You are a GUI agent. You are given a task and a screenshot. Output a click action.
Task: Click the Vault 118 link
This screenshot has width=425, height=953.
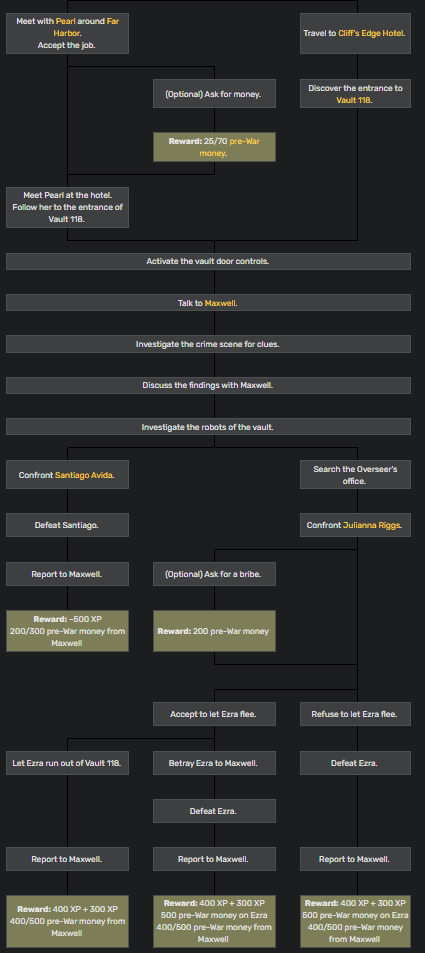(x=353, y=100)
